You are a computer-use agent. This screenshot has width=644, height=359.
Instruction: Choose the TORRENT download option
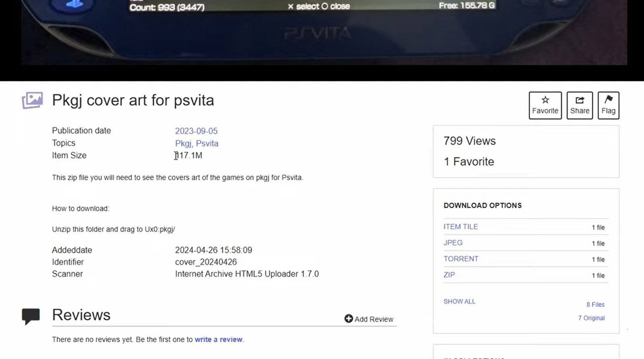pyautogui.click(x=461, y=259)
